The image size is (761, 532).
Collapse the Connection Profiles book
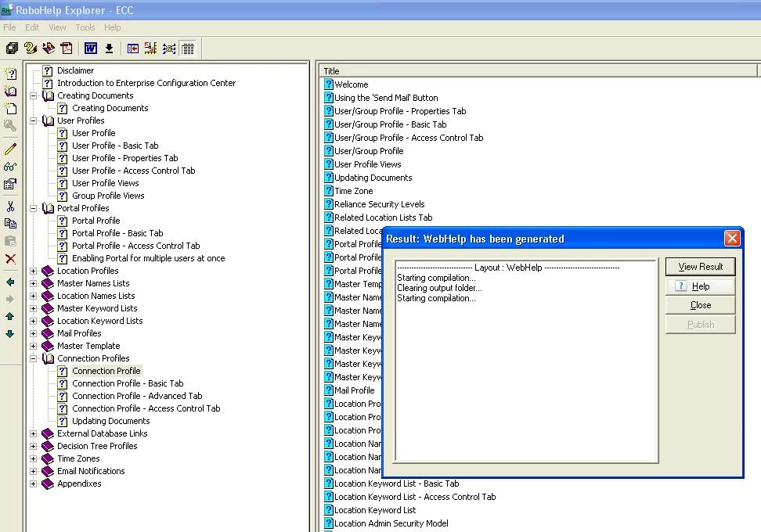34,359
